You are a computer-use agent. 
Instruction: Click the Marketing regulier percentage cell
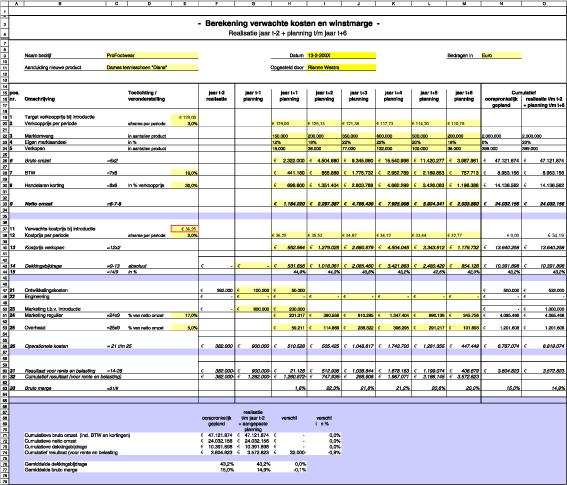click(185, 315)
